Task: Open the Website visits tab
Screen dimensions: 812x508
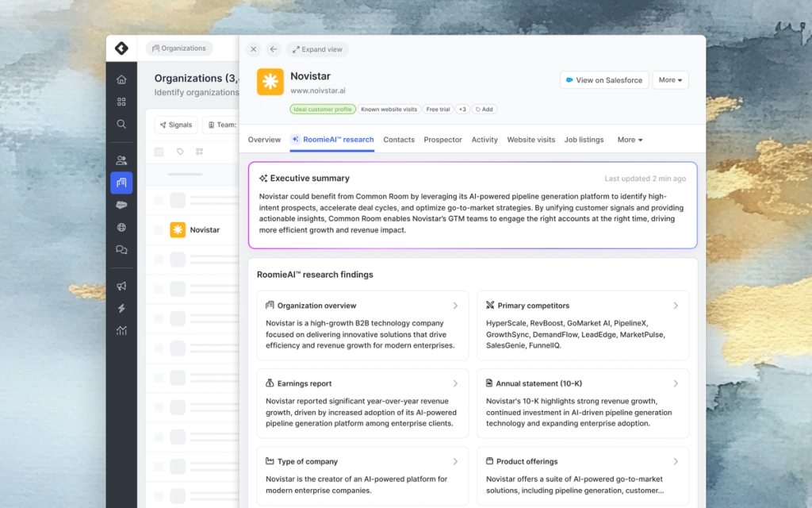Action: [530, 140]
